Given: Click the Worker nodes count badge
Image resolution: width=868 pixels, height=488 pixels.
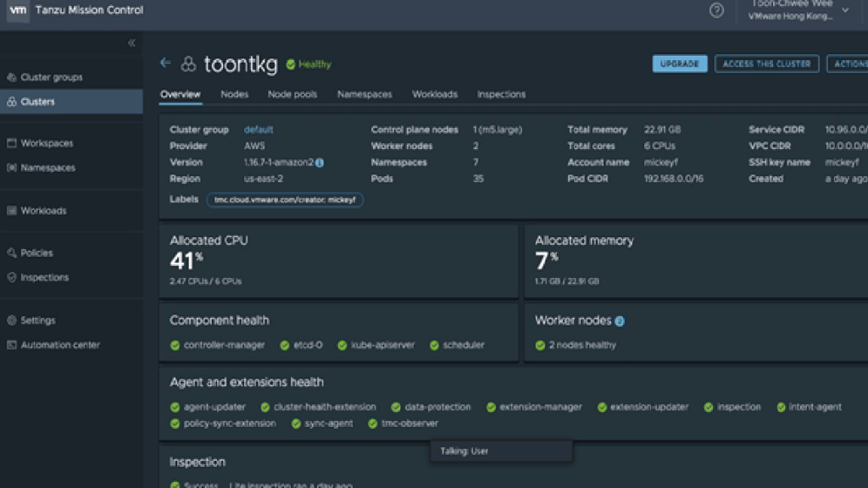Looking at the screenshot, I should (x=620, y=321).
